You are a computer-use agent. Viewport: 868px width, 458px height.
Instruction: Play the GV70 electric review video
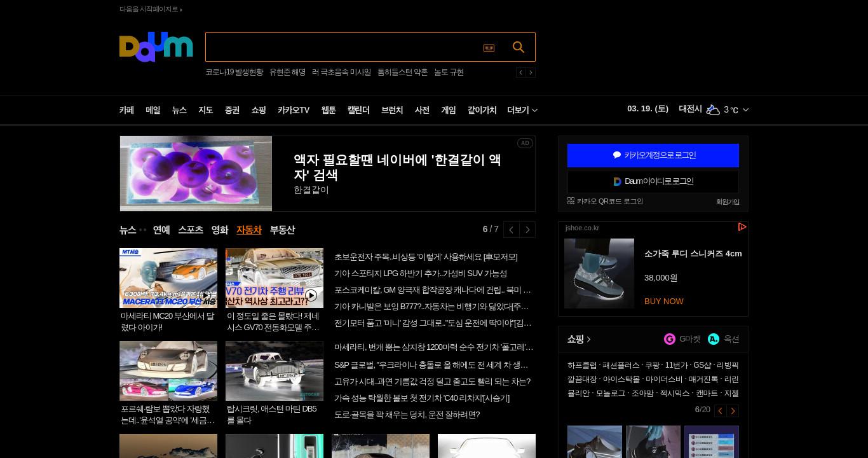pyautogui.click(x=275, y=278)
